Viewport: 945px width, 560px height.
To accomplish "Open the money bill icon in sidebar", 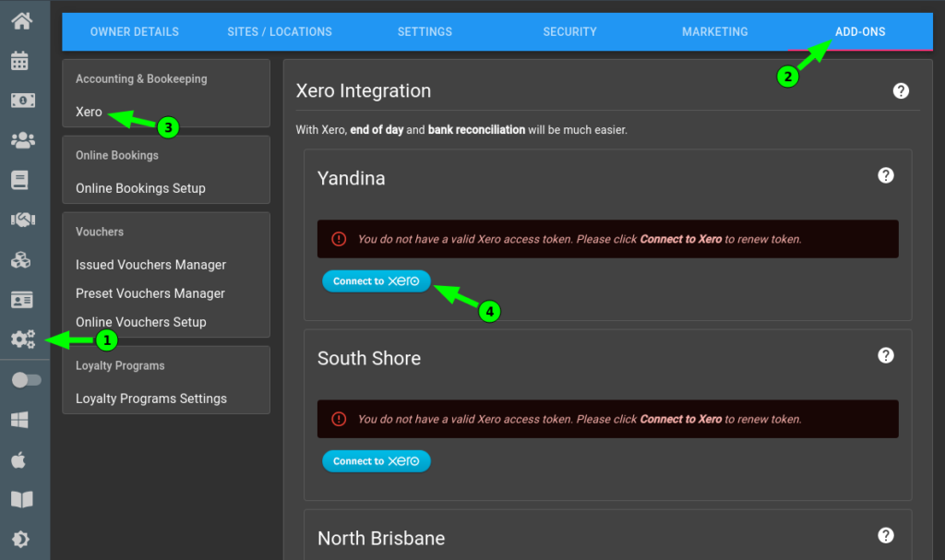I will point(23,100).
